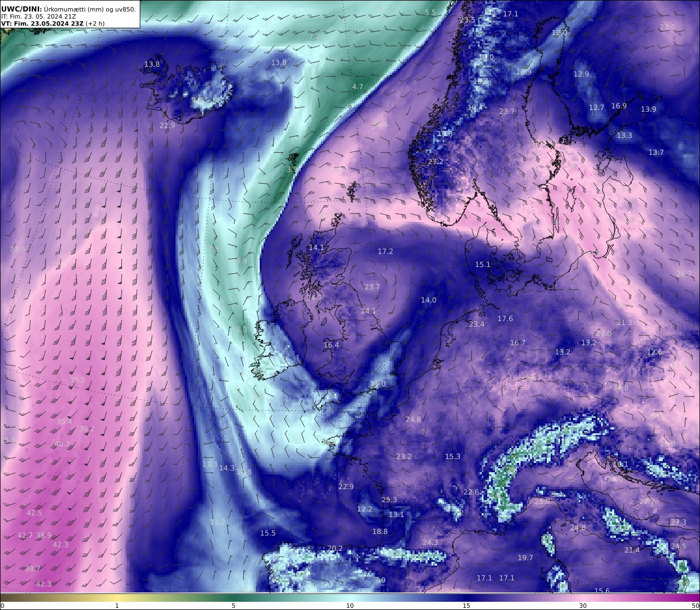The height and width of the screenshot is (610, 700).
Task: Click the 15.5 value near Iberia
Action: (268, 533)
